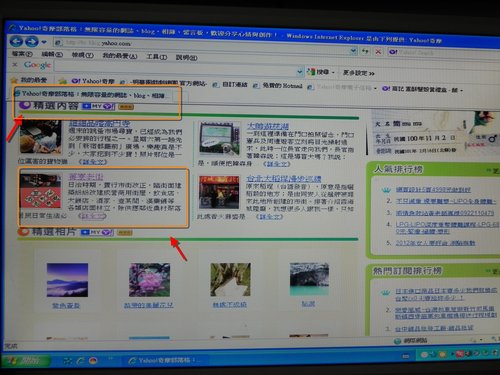Screen dimensions: 500x375
Task: Open the first featured article's flea market thumbnail
Action: coord(40,137)
